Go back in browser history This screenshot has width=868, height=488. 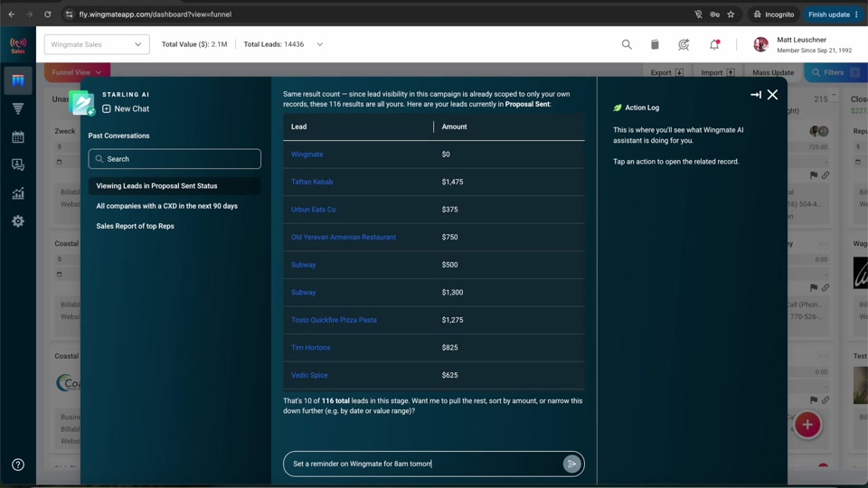pos(12,14)
